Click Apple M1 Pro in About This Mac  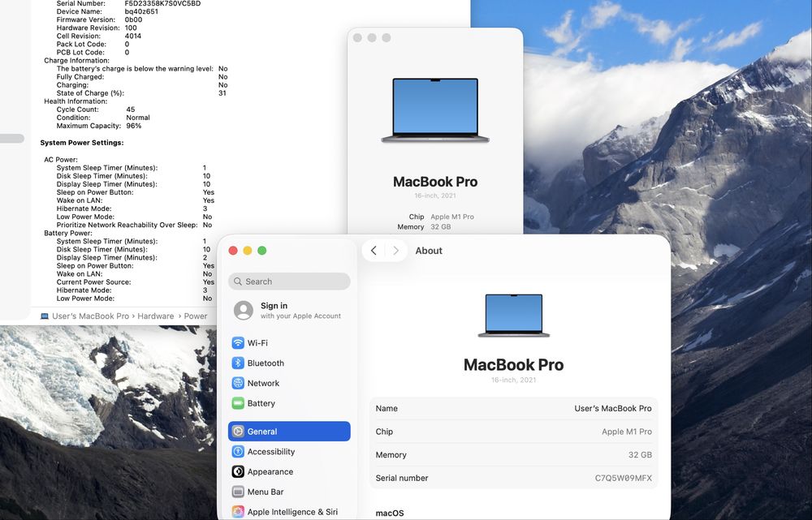[x=452, y=217]
